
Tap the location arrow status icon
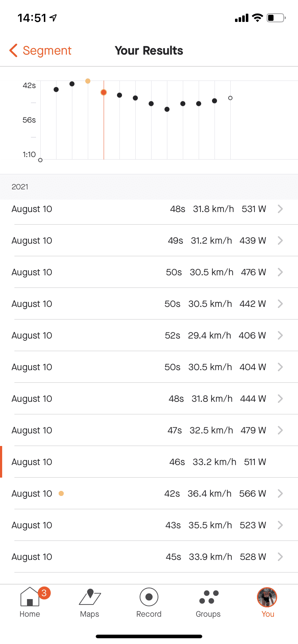click(53, 18)
